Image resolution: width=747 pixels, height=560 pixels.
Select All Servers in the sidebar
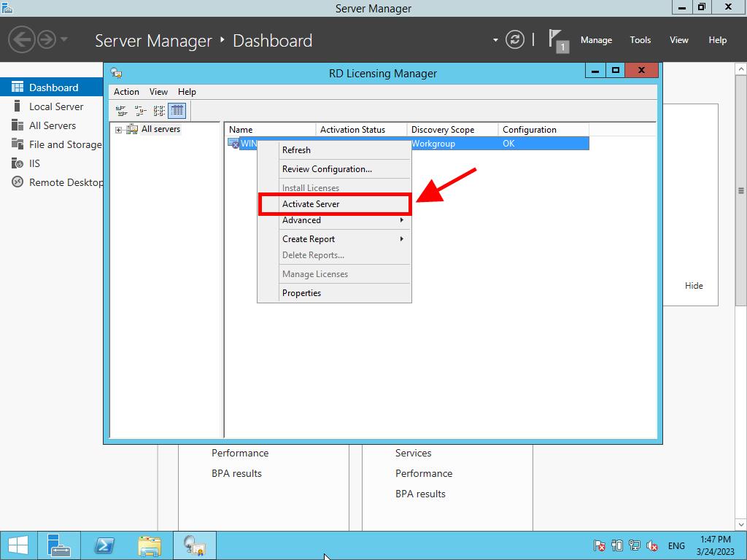pos(52,125)
